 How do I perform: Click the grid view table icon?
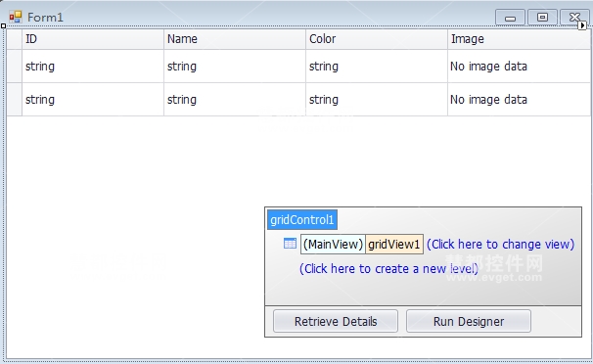(x=290, y=244)
